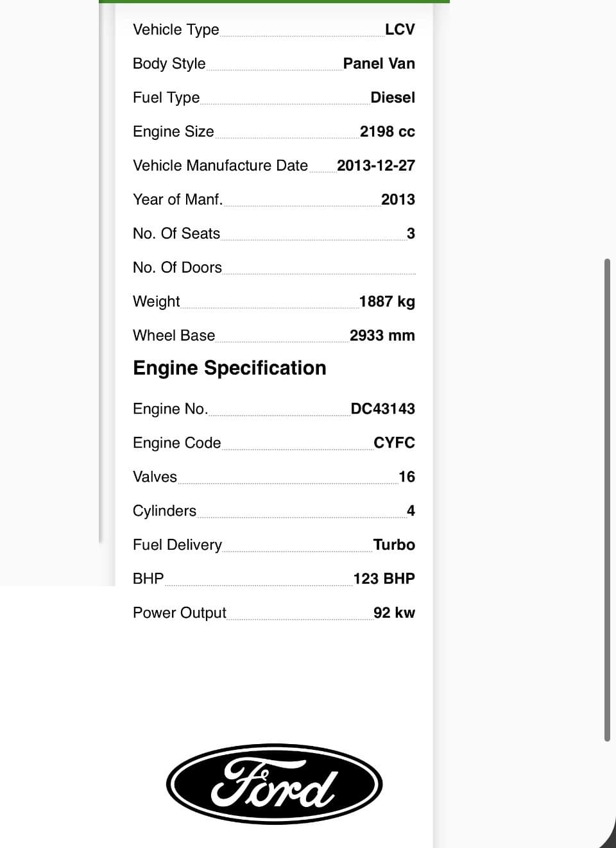Select the 'Cylinders' label
Image resolution: width=616 pixels, height=848 pixels.
(164, 511)
